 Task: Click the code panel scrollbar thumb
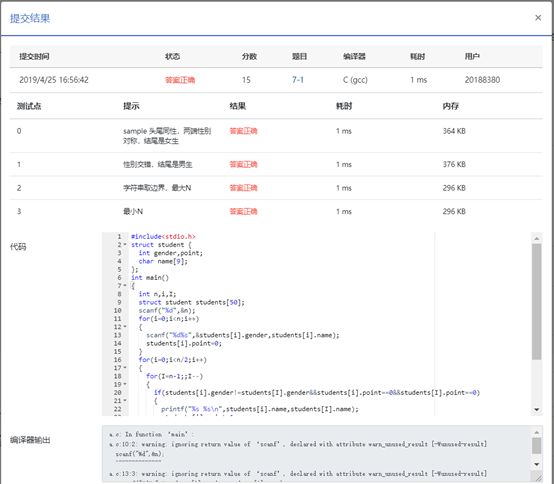536,301
